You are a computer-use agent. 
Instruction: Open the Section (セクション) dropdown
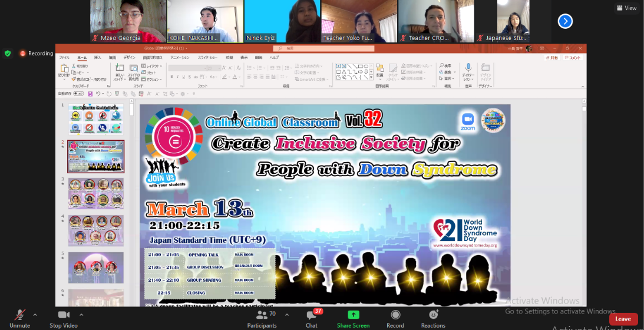pyautogui.click(x=151, y=80)
